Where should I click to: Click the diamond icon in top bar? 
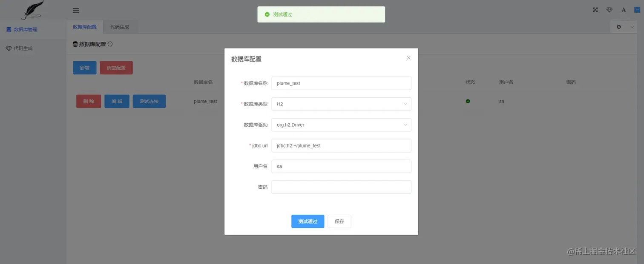(x=609, y=10)
